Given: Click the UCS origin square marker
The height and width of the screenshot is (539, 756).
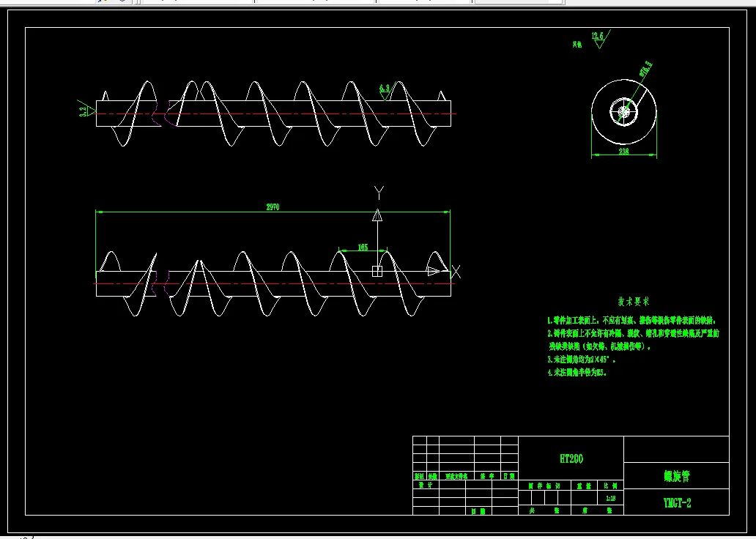Looking at the screenshot, I should 377,272.
